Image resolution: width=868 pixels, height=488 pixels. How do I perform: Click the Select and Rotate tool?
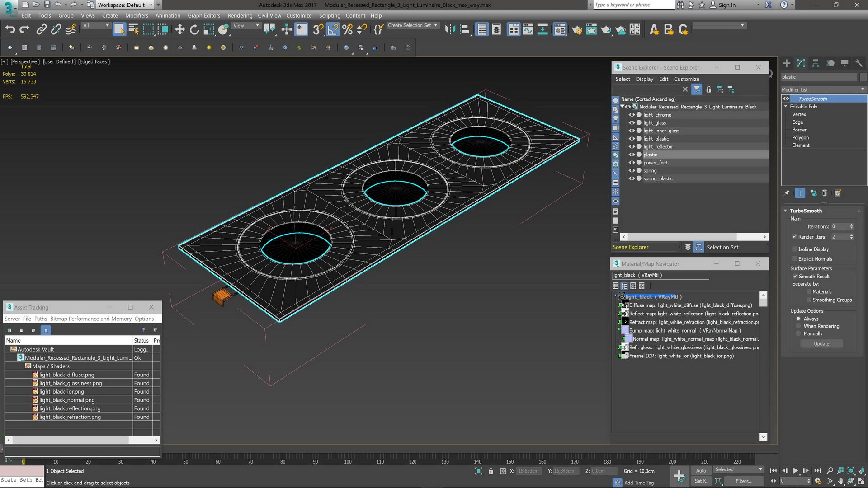click(x=194, y=30)
